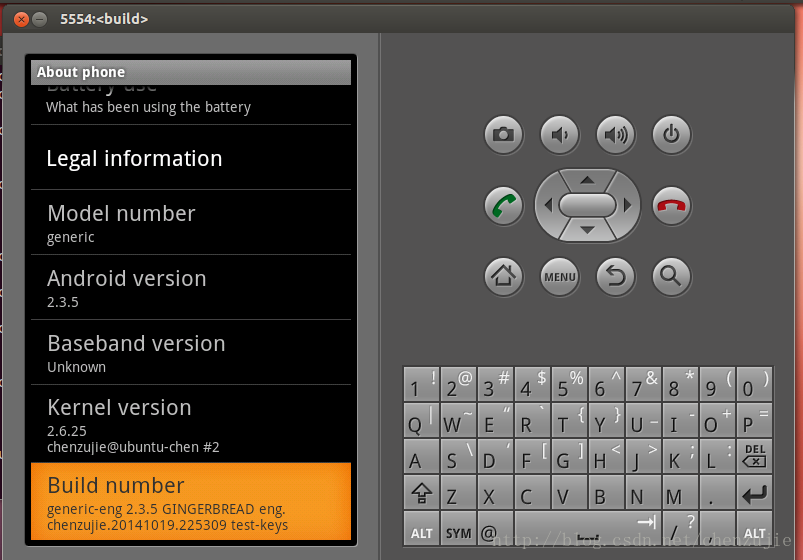Lower volume with the volume down button
The width and height of the screenshot is (803, 560).
pos(560,135)
